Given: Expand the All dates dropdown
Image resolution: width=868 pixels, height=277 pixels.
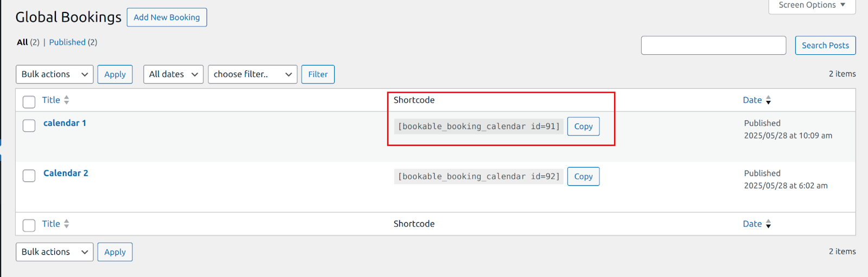Looking at the screenshot, I should pyautogui.click(x=173, y=74).
